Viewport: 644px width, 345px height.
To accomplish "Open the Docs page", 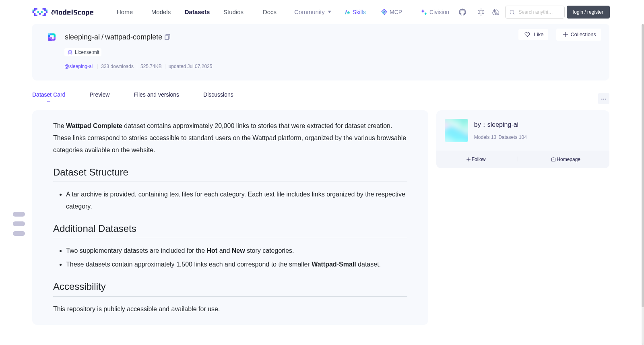I will pos(270,12).
